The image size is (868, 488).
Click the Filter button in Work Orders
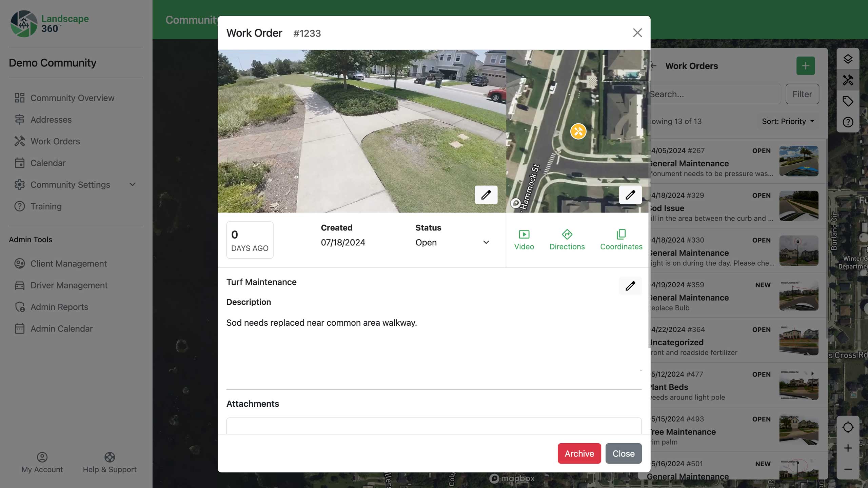[x=802, y=94]
